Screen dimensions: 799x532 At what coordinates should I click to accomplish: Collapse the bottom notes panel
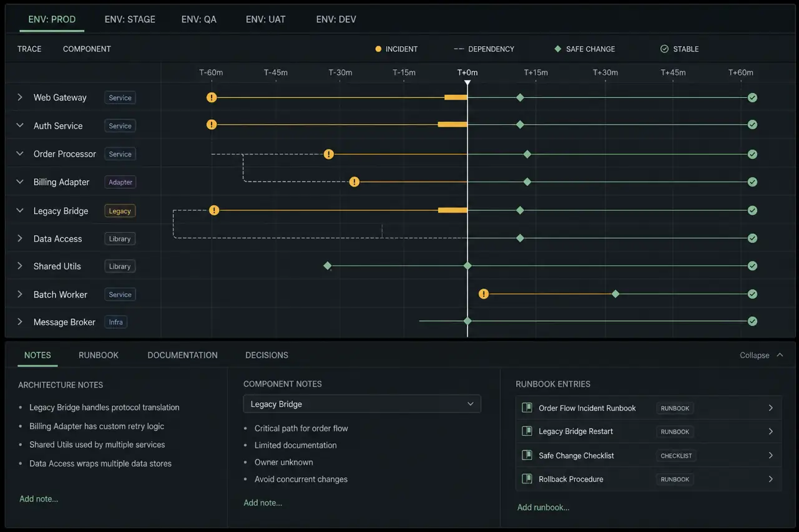[762, 355]
